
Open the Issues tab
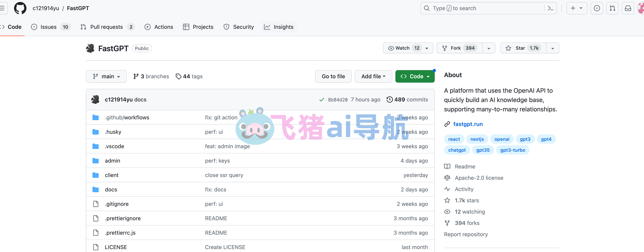point(51,27)
